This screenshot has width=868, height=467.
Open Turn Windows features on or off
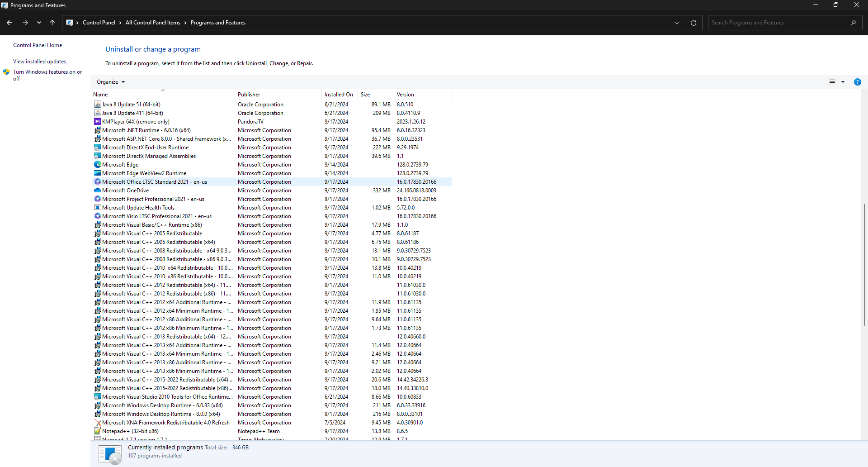[x=47, y=75]
